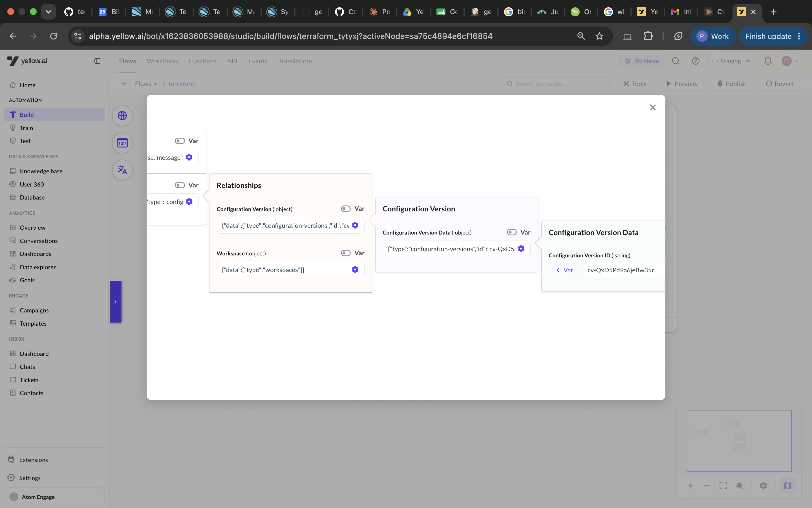
Task: Open Campaigns in the sidebar
Action: click(54, 310)
